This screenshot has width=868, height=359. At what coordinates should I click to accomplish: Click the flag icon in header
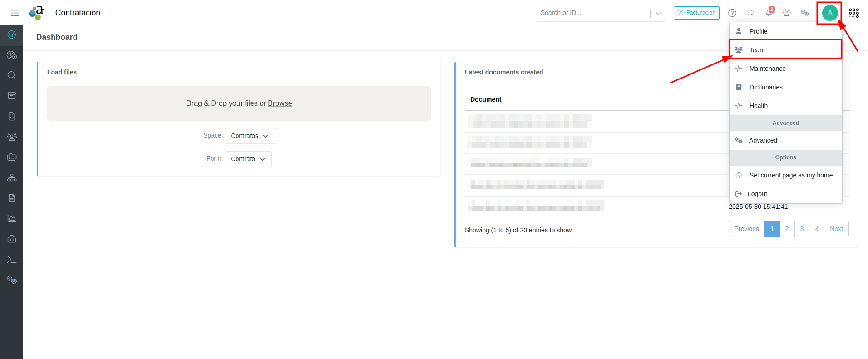pyautogui.click(x=750, y=13)
